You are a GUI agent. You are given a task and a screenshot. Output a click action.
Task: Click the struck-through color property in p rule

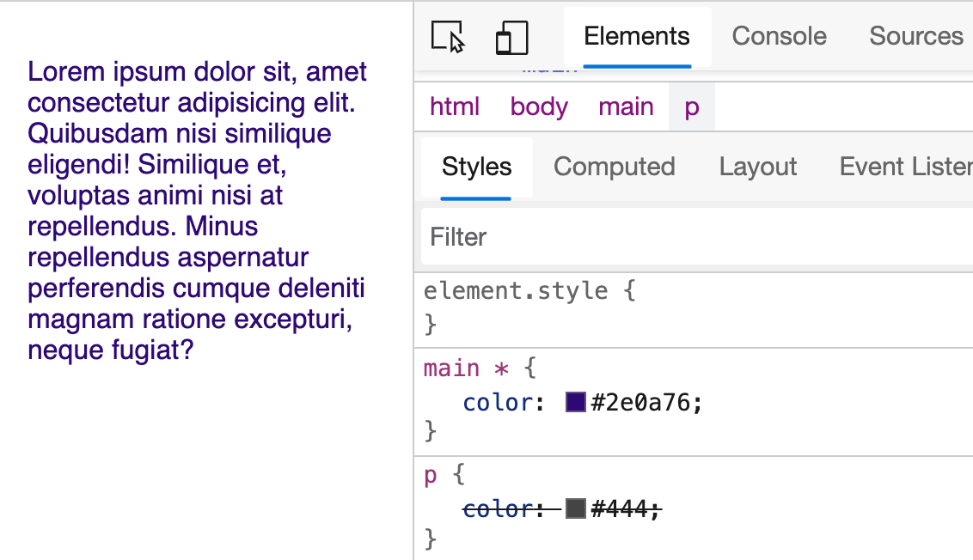point(499,508)
